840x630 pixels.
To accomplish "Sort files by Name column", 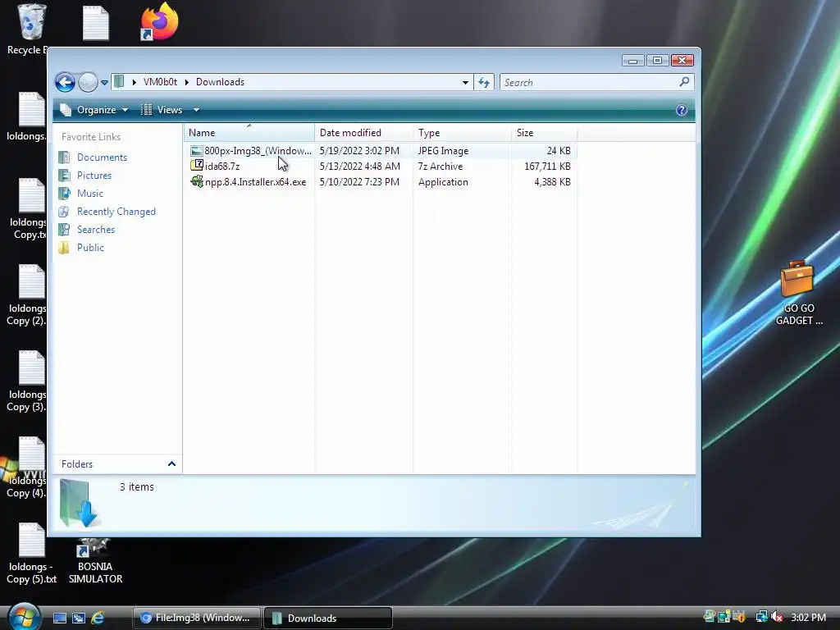I will [249, 133].
